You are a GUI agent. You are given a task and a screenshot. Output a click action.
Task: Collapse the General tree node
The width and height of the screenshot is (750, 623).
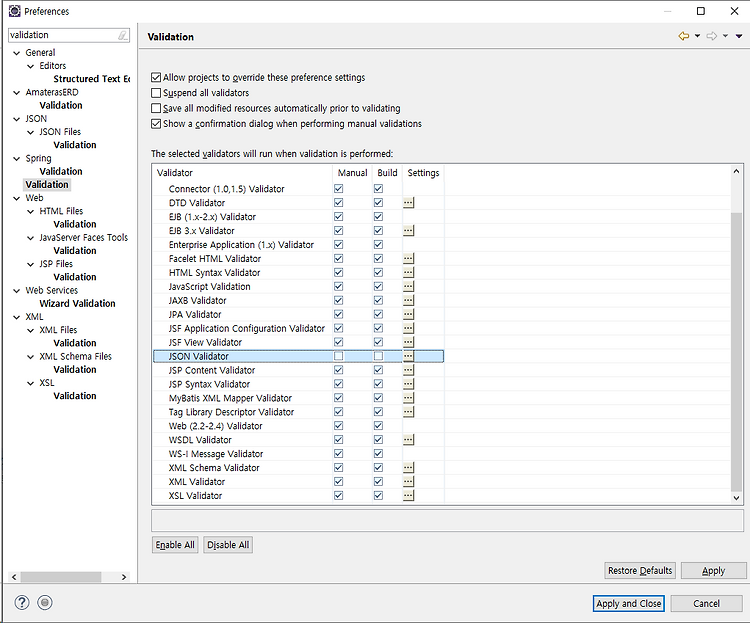coord(17,53)
